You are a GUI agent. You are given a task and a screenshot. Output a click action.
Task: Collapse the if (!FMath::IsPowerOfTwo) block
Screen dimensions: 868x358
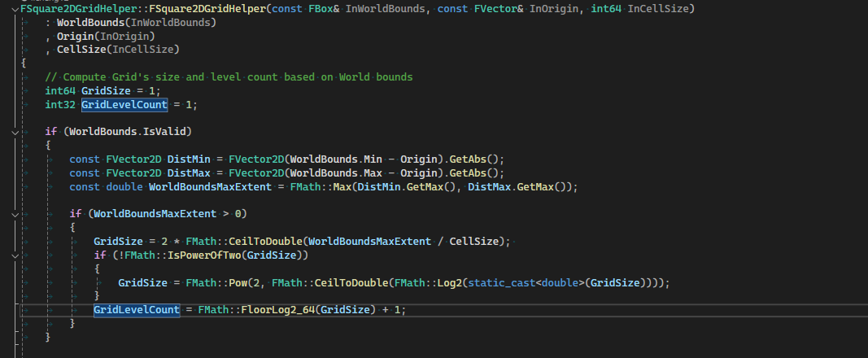(15, 255)
